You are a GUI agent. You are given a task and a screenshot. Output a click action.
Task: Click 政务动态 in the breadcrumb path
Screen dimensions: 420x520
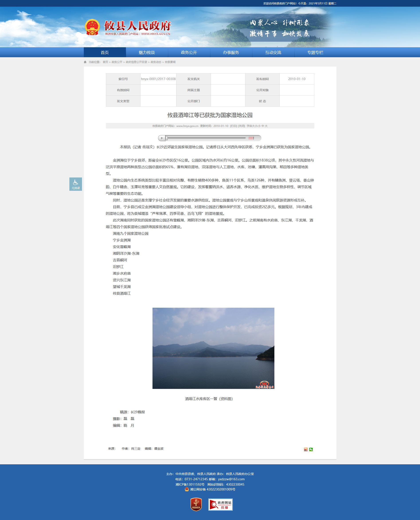coord(156,62)
